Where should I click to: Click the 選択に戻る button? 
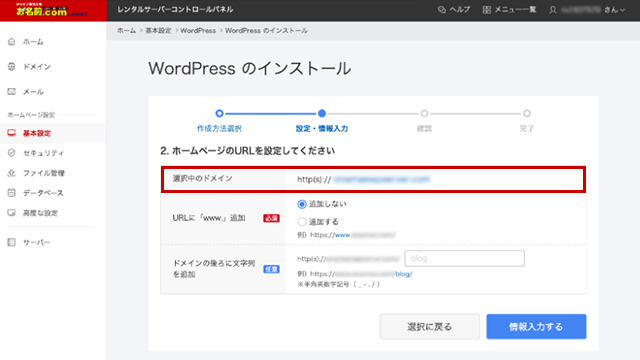click(x=429, y=327)
